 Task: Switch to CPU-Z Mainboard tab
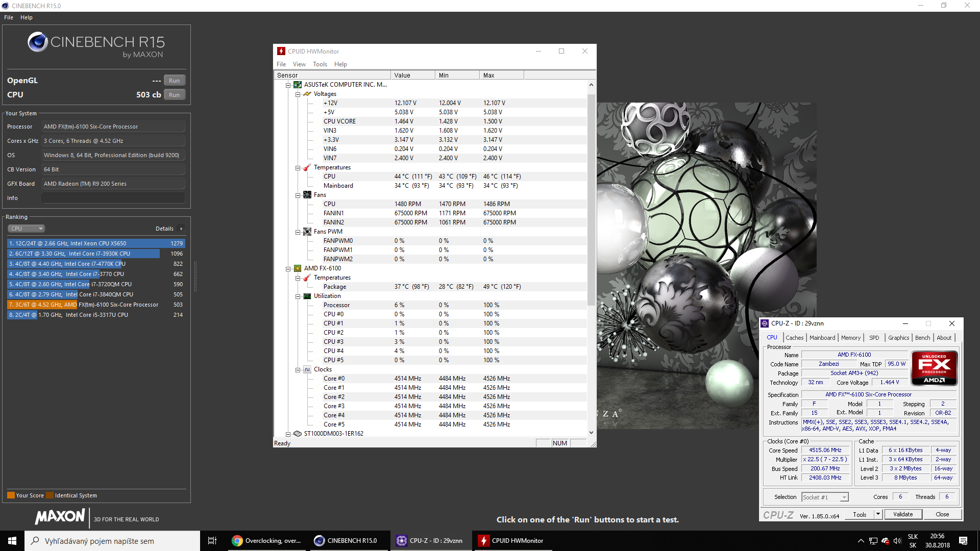click(822, 338)
